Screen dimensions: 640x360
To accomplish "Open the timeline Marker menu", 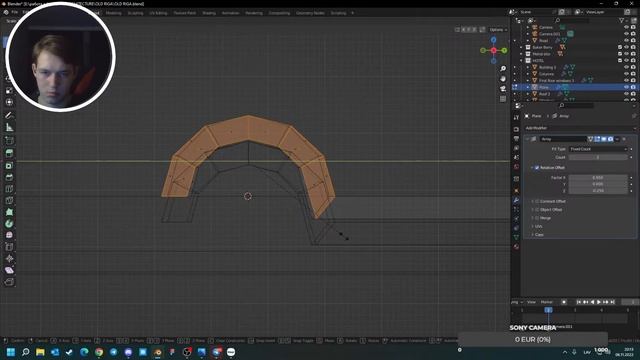I will (547, 302).
